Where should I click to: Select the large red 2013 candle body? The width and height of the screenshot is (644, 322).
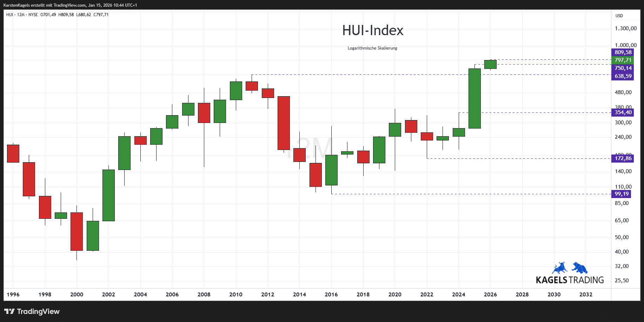[284, 123]
